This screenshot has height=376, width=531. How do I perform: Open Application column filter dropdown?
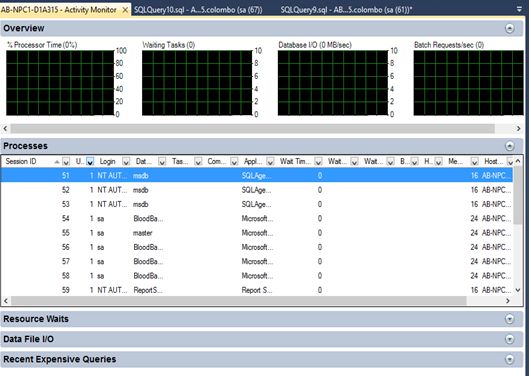pyautogui.click(x=270, y=162)
